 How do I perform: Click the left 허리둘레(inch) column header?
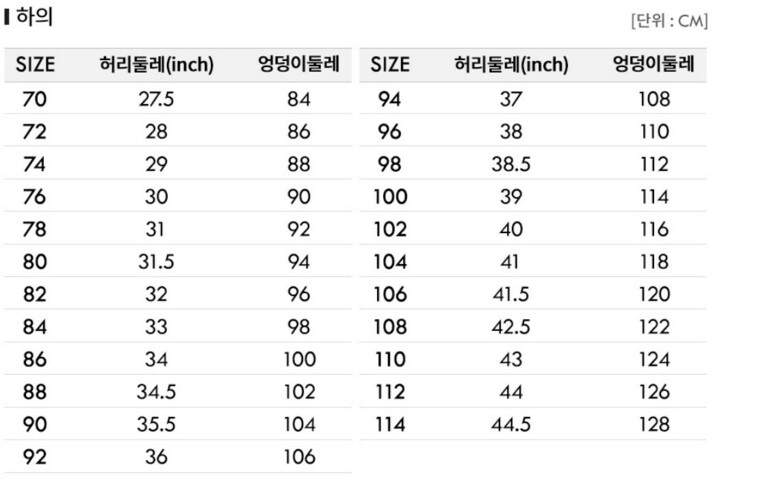[157, 66]
